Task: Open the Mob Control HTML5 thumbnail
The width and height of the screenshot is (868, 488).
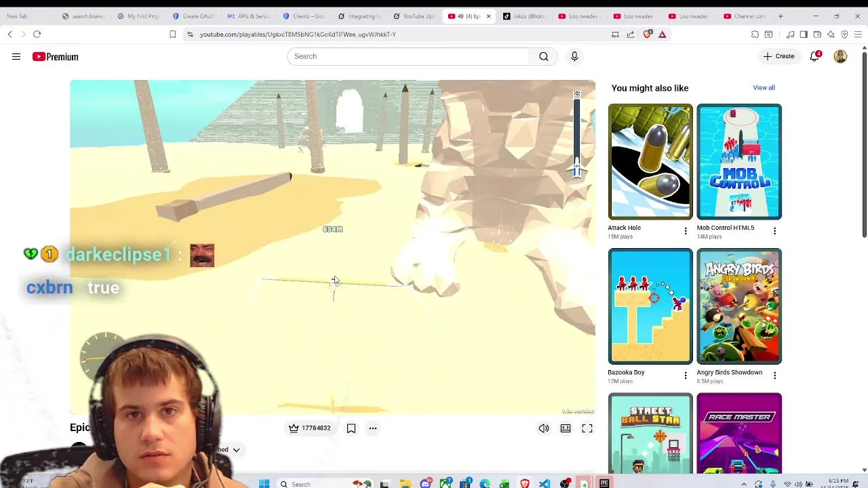Action: point(739,161)
